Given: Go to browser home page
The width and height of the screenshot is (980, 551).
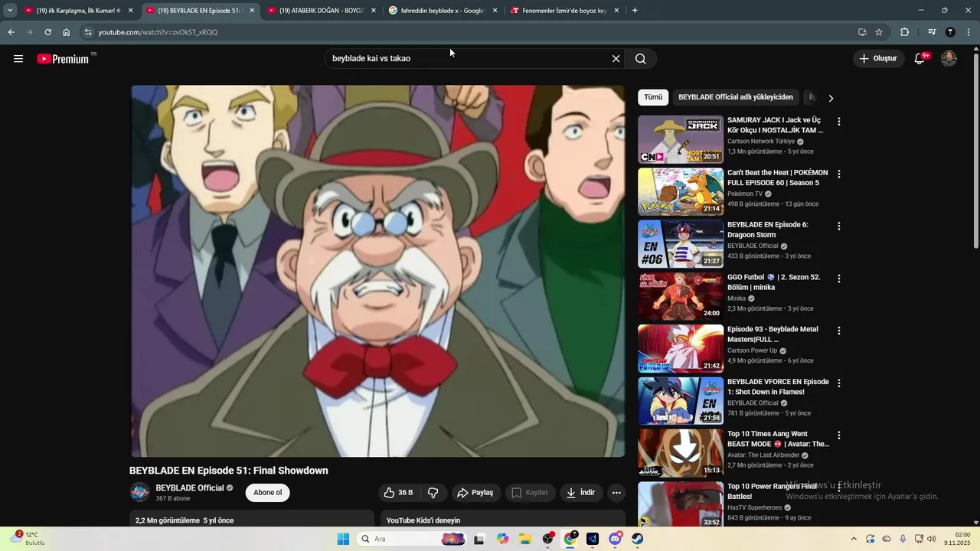Looking at the screenshot, I should tap(66, 32).
